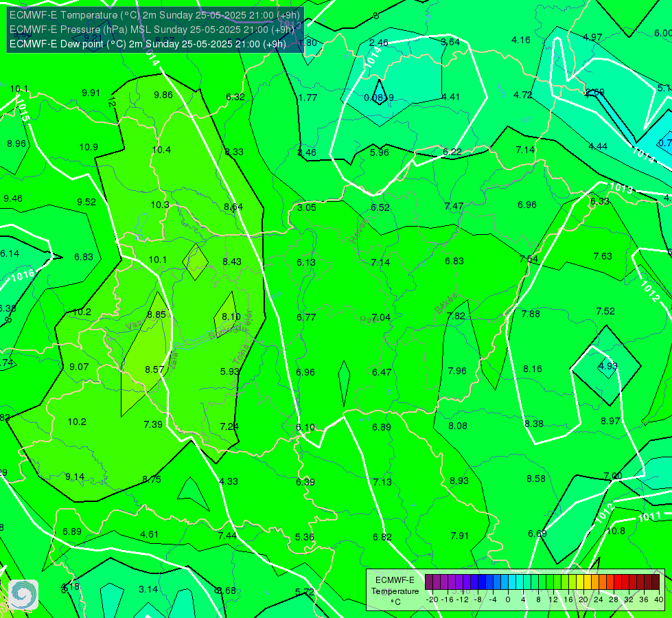The height and width of the screenshot is (618, 672).
Task: Click the 4.72 dew point value
Action: (x=523, y=95)
